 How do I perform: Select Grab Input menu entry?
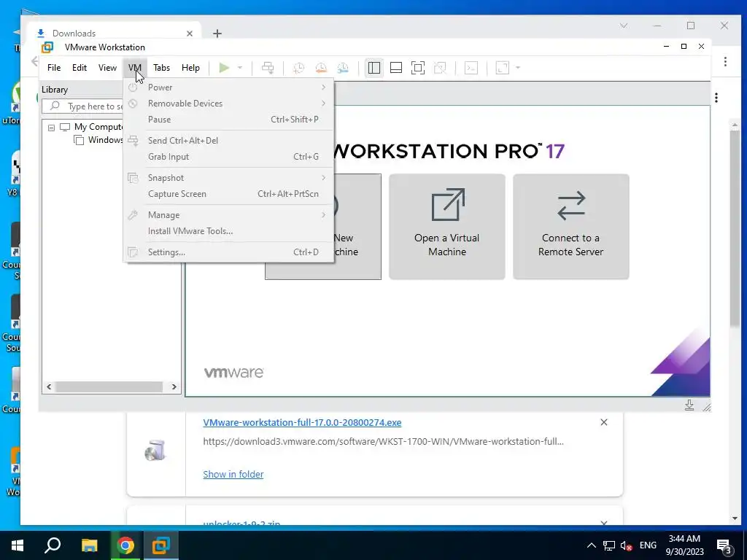tap(228, 157)
